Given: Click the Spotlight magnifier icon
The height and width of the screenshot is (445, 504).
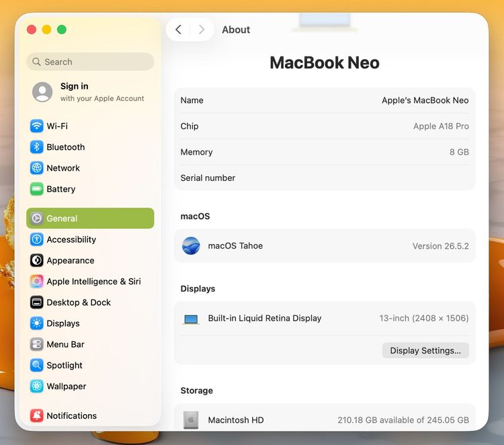Looking at the screenshot, I should coord(37,365).
